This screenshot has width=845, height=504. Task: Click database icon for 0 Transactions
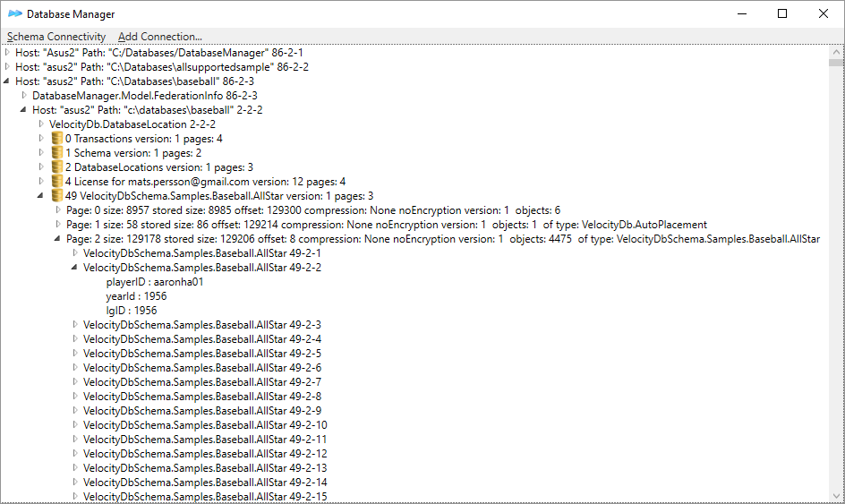click(57, 139)
